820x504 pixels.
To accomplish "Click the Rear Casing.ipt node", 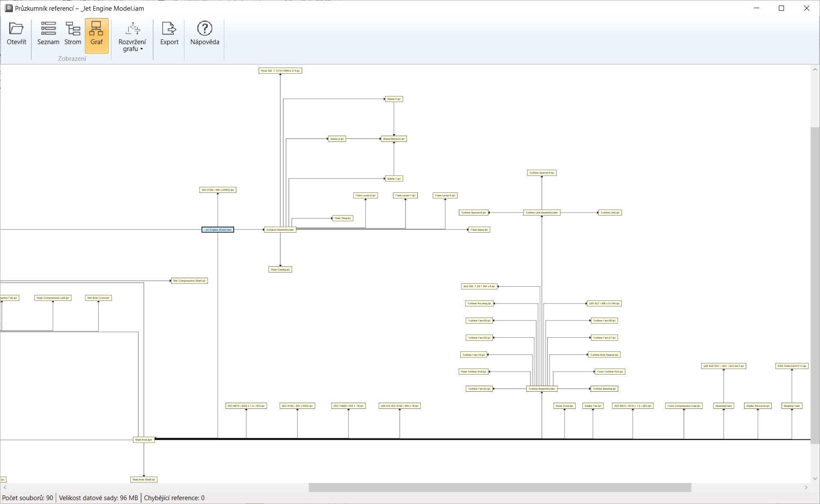I will click(x=280, y=270).
